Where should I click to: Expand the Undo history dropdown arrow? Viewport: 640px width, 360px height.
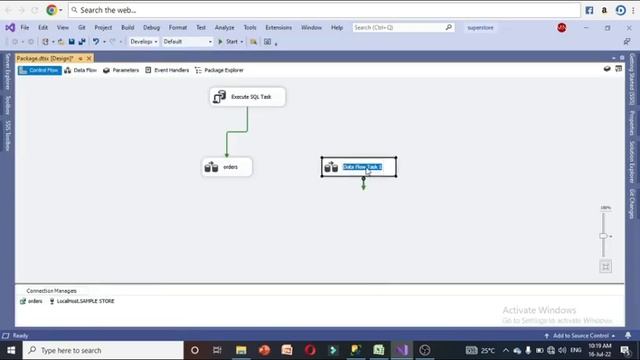(104, 42)
